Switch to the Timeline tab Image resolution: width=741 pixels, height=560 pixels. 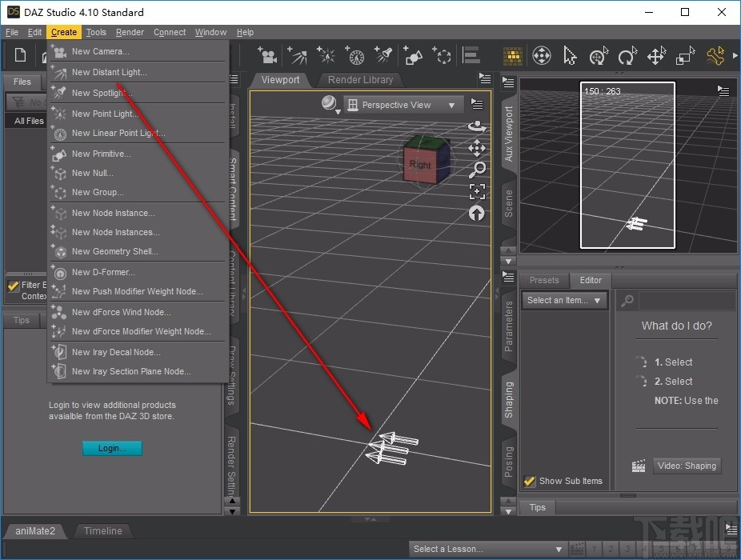tap(102, 530)
